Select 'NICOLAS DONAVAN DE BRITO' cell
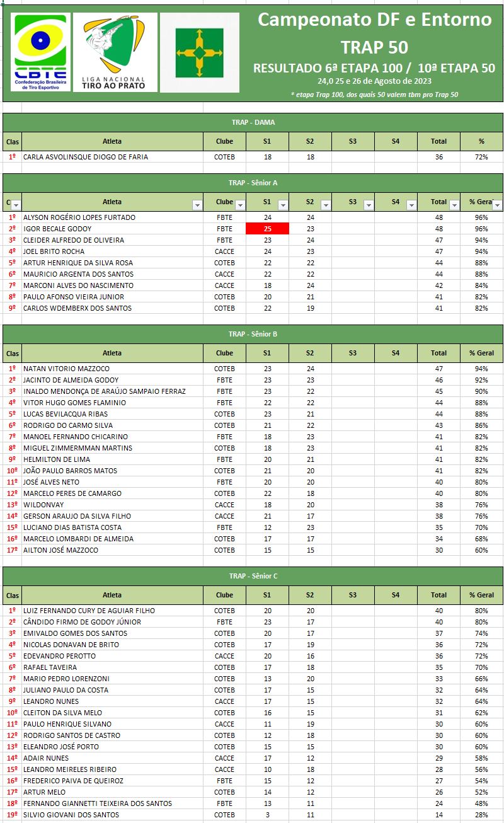The height and width of the screenshot is (823, 504). pyautogui.click(x=112, y=645)
